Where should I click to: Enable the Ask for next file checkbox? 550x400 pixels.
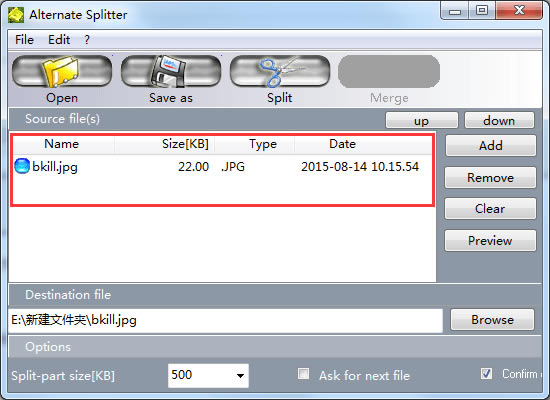tap(303, 374)
